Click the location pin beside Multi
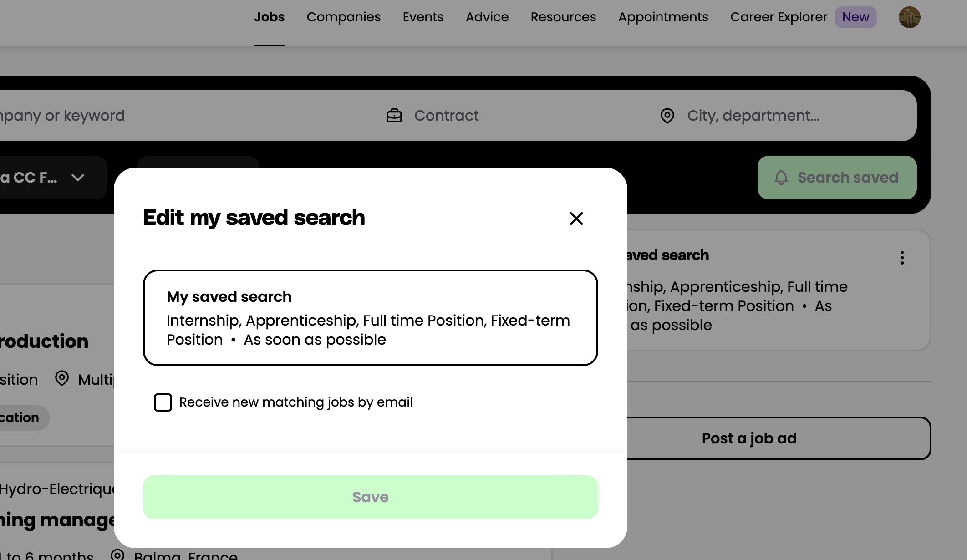 62,378
